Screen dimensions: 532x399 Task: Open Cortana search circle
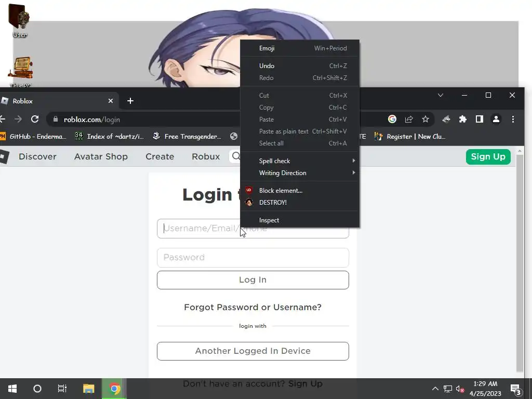tap(37, 389)
